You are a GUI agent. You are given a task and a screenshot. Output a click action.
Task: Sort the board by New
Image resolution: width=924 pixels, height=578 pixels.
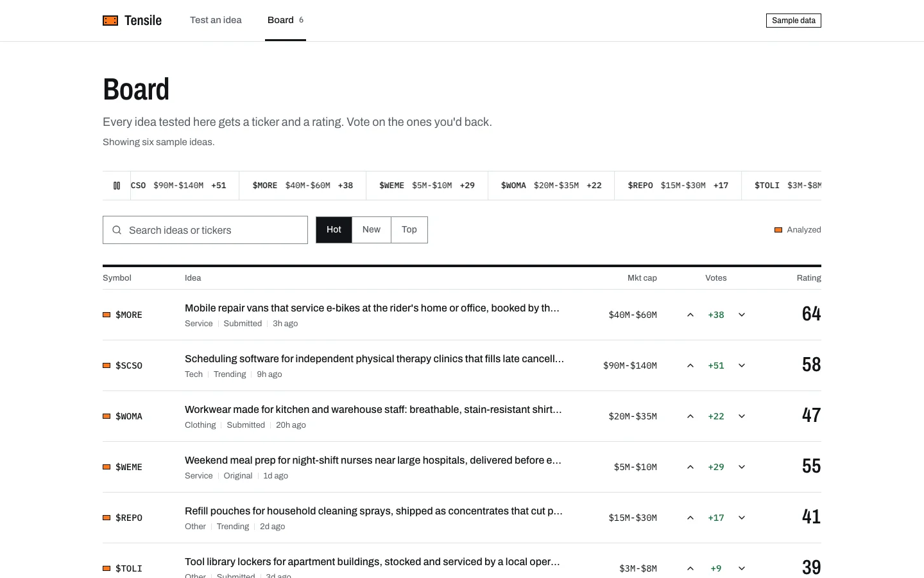[372, 230]
